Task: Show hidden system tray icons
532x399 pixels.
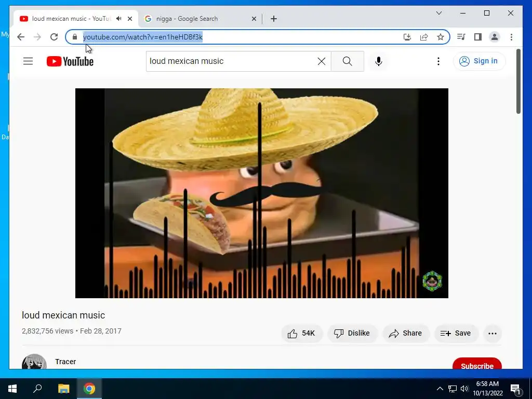Action: click(x=440, y=389)
